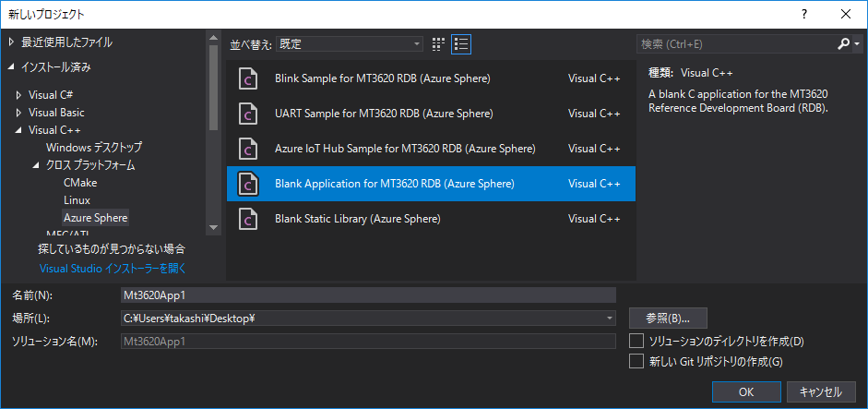Expand the Visual C# tree node

(18, 95)
